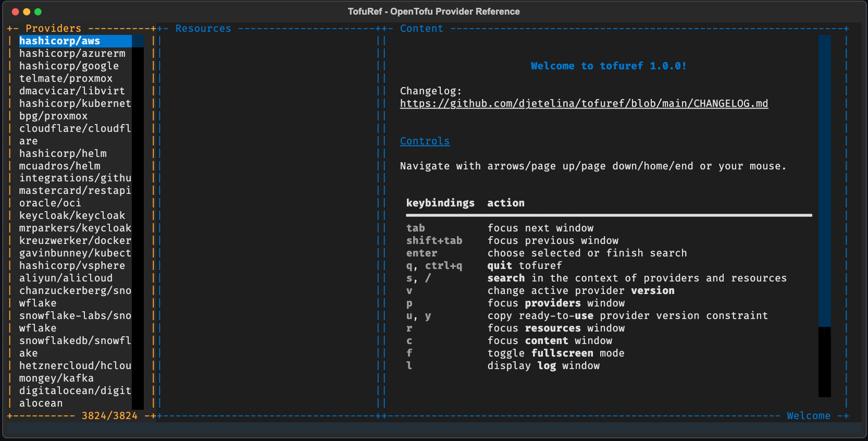
Task: Click the 'keybindings' table header
Action: tap(440, 203)
